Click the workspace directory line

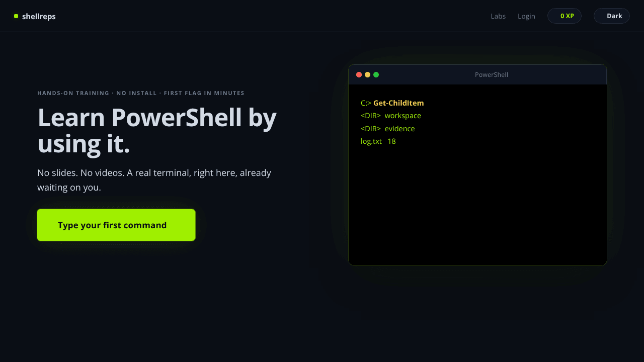pos(391,116)
